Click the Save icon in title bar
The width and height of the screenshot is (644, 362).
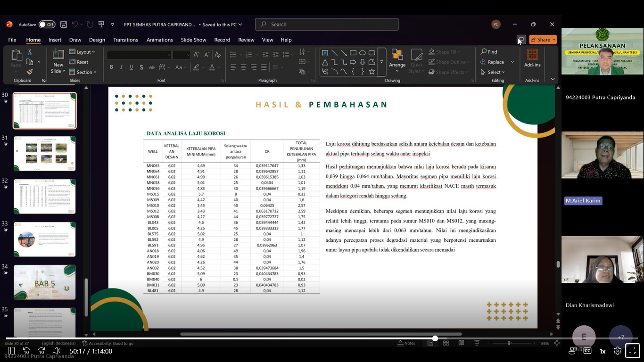pos(64,25)
